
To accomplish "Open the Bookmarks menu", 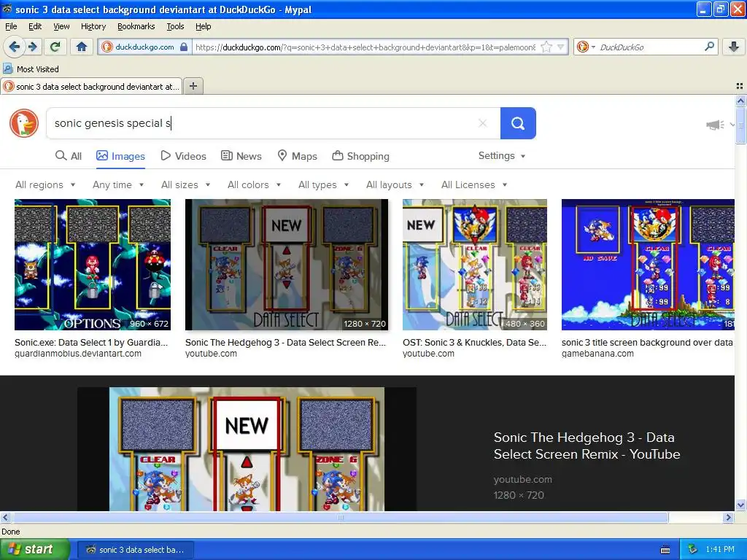I will tap(136, 26).
